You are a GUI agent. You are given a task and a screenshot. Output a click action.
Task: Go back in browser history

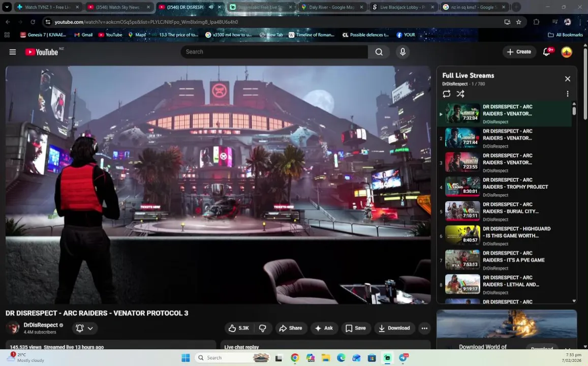pos(8,22)
